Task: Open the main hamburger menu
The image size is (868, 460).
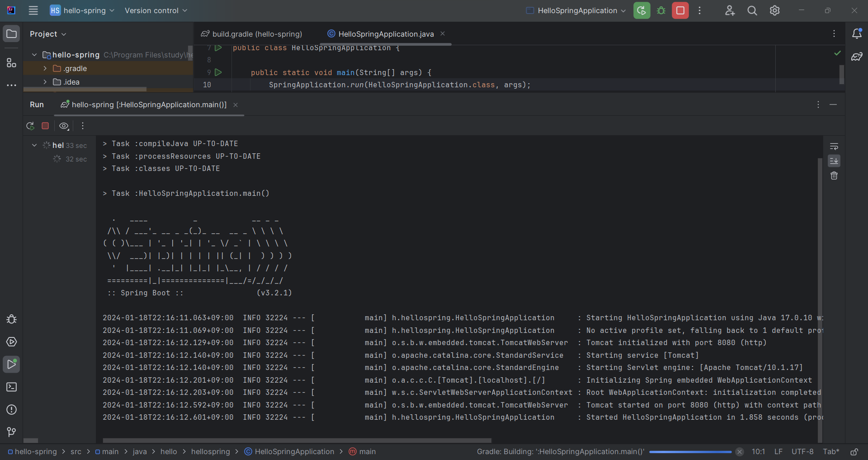Action: (x=33, y=10)
